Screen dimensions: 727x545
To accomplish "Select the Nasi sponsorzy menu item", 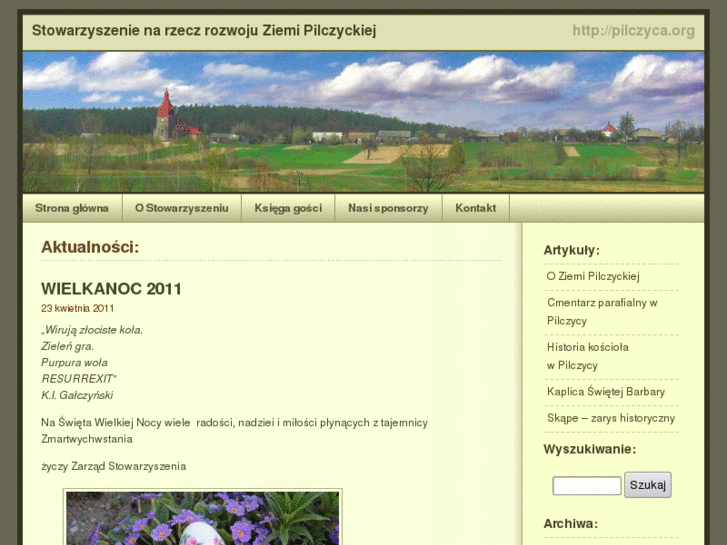I will pyautogui.click(x=388, y=208).
